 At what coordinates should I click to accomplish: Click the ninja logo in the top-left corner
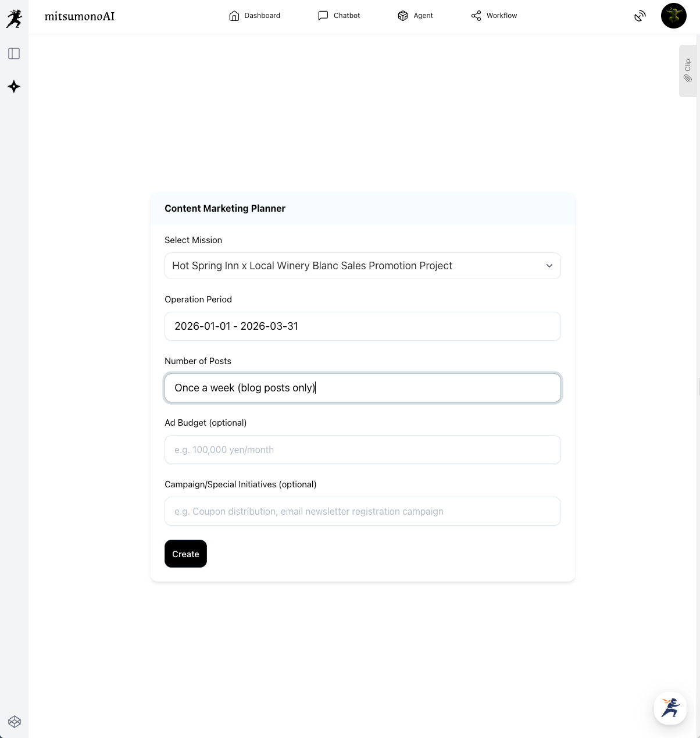(14, 18)
